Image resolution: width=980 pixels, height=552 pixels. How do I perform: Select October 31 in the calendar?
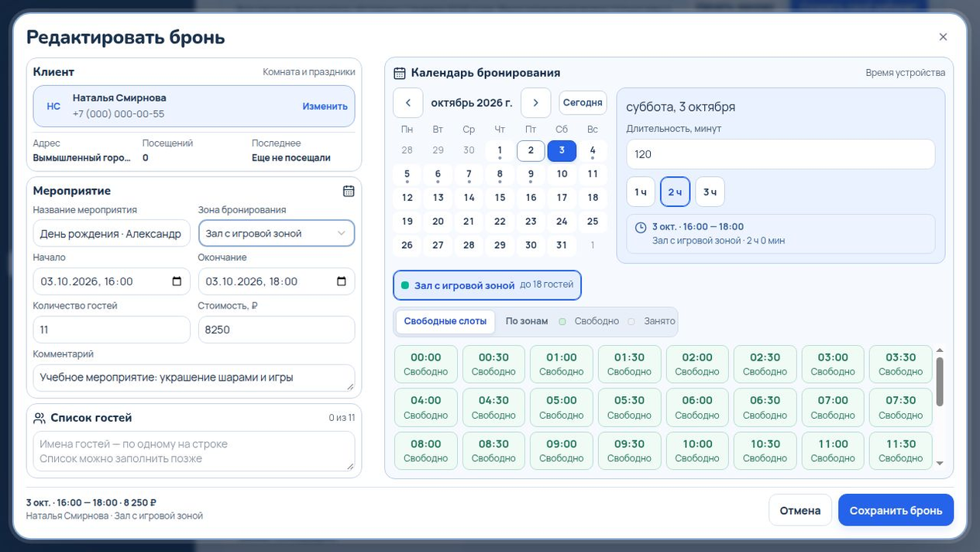click(x=562, y=245)
